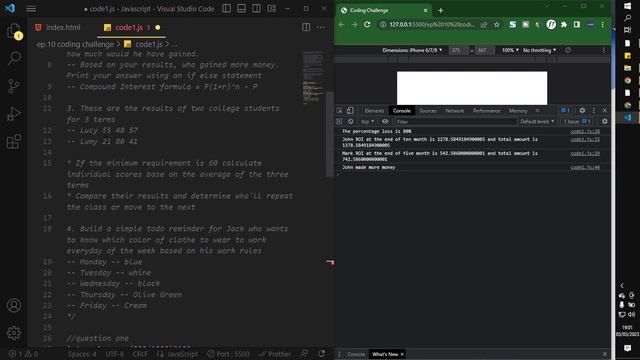Open the code1.js:28 source link
Image resolution: width=640 pixels, height=360 pixels.
585,131
